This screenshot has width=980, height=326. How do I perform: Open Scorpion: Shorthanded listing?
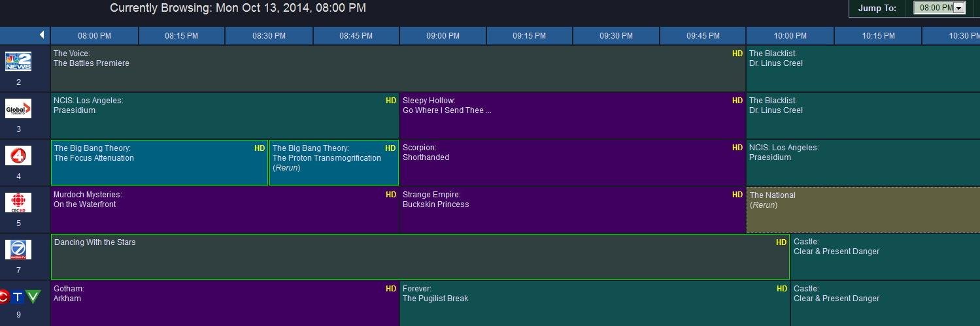(573, 163)
